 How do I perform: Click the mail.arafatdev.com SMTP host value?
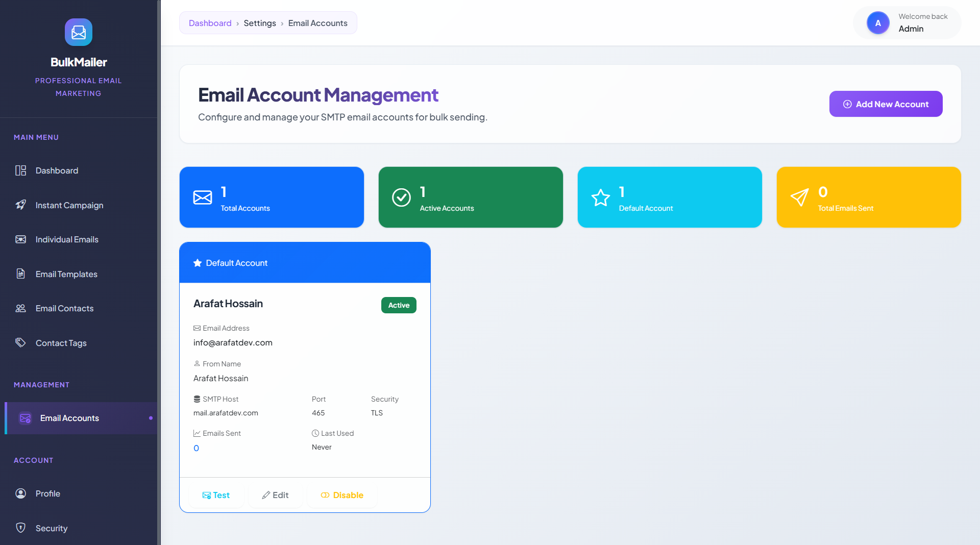click(226, 413)
